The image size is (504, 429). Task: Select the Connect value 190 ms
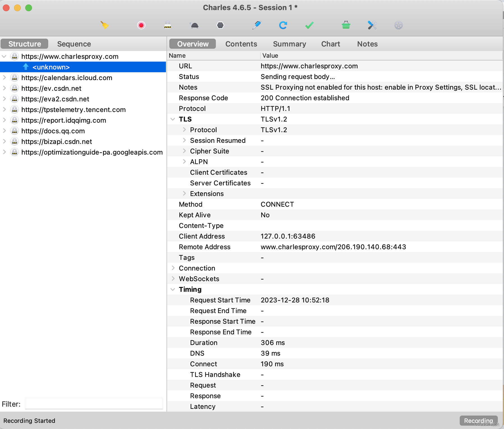tap(272, 364)
